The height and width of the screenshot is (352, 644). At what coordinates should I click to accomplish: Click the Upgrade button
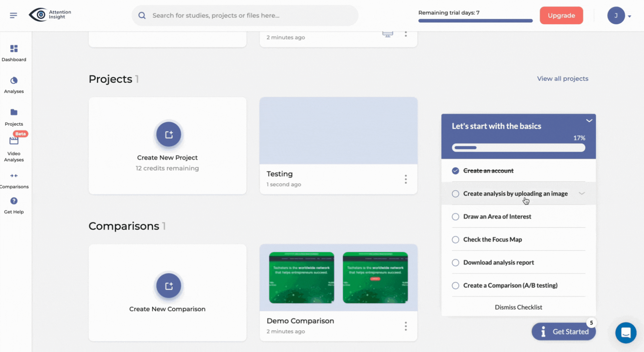point(561,15)
